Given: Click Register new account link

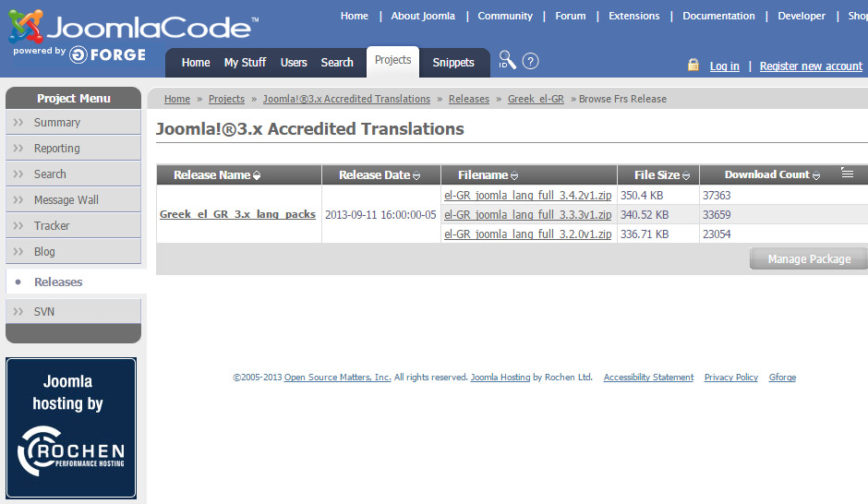Looking at the screenshot, I should pyautogui.click(x=811, y=66).
